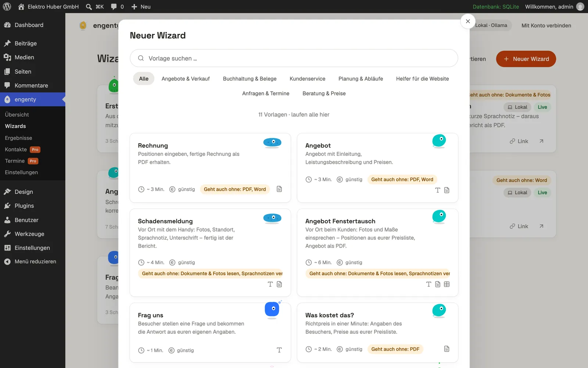Close the Neuer Wizard dialog
Screen dimensions: 588x368
(x=468, y=21)
